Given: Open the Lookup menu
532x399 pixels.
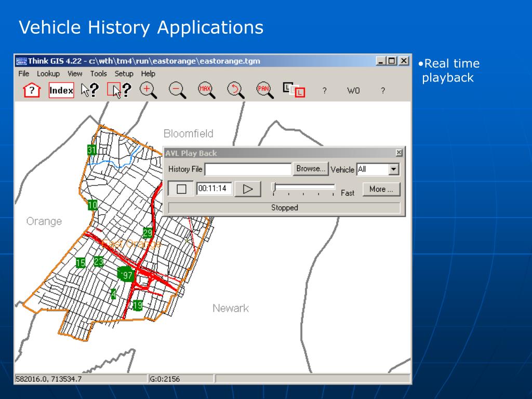Looking at the screenshot, I should pyautogui.click(x=48, y=74).
